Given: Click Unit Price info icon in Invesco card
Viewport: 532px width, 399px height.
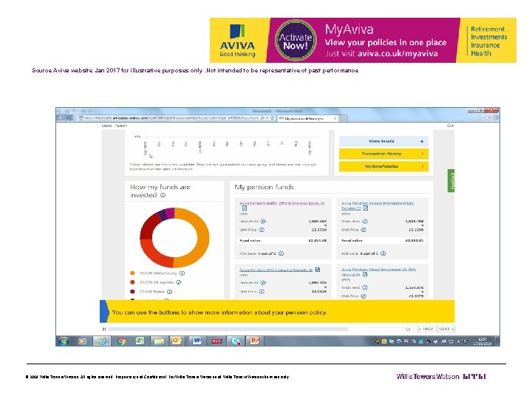Looking at the screenshot, I should pyautogui.click(x=364, y=230).
